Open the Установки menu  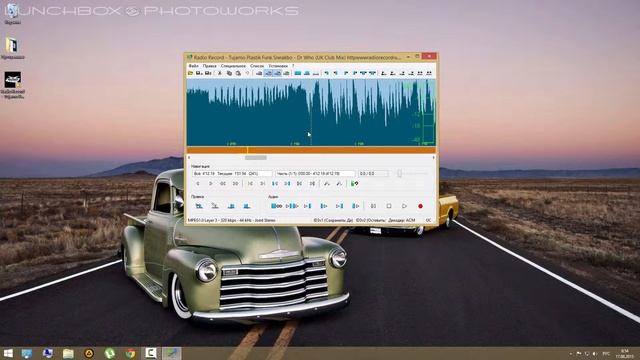pyautogui.click(x=278, y=66)
